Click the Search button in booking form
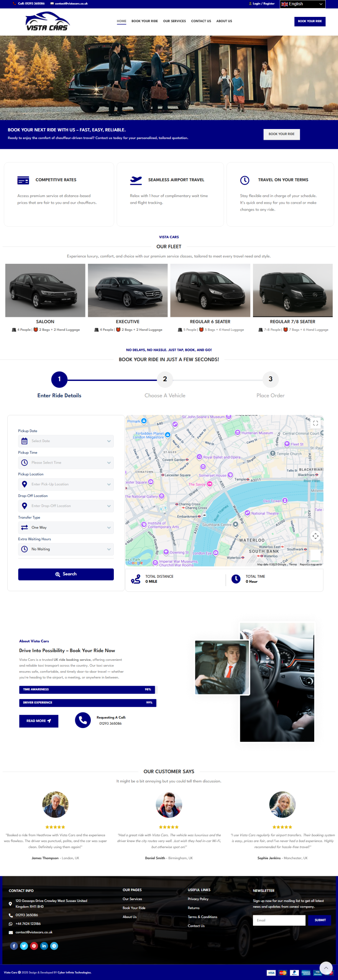338x980 pixels. coord(66,574)
